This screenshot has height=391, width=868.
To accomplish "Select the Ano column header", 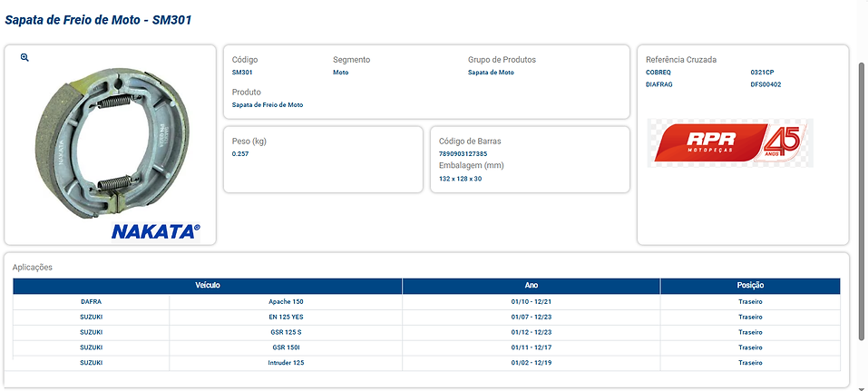I will tap(531, 286).
